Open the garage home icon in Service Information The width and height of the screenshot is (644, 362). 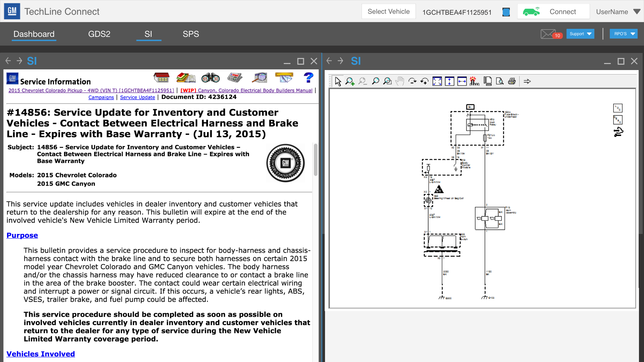161,78
